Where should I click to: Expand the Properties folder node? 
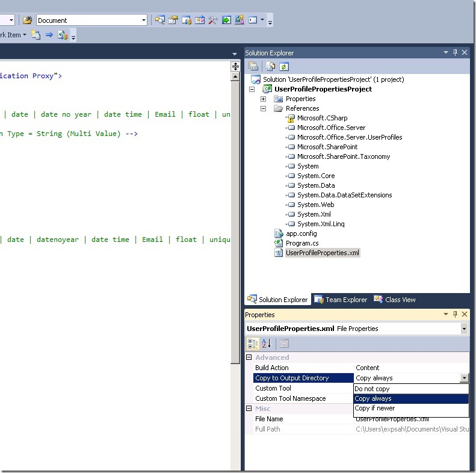(263, 99)
